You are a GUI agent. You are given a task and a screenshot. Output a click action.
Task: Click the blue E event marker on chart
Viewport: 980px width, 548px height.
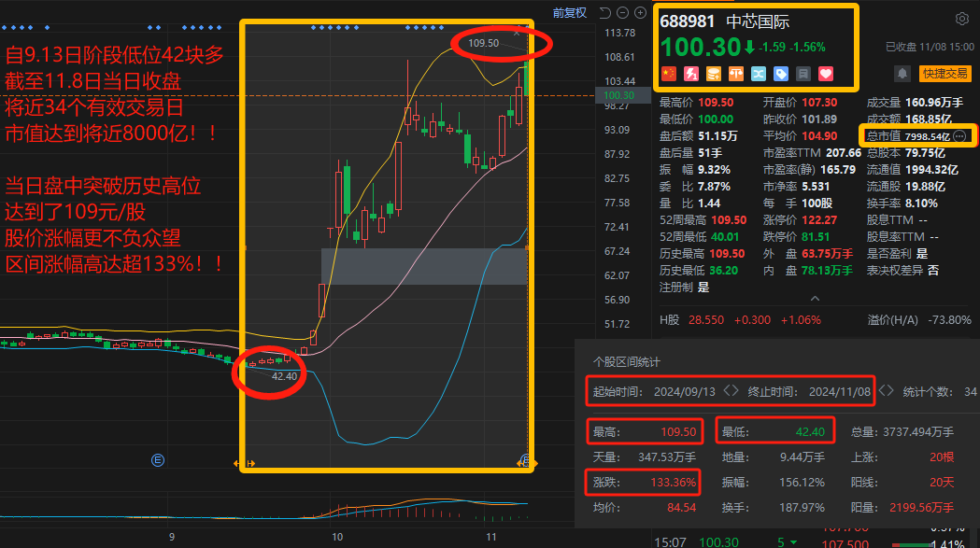point(157,459)
